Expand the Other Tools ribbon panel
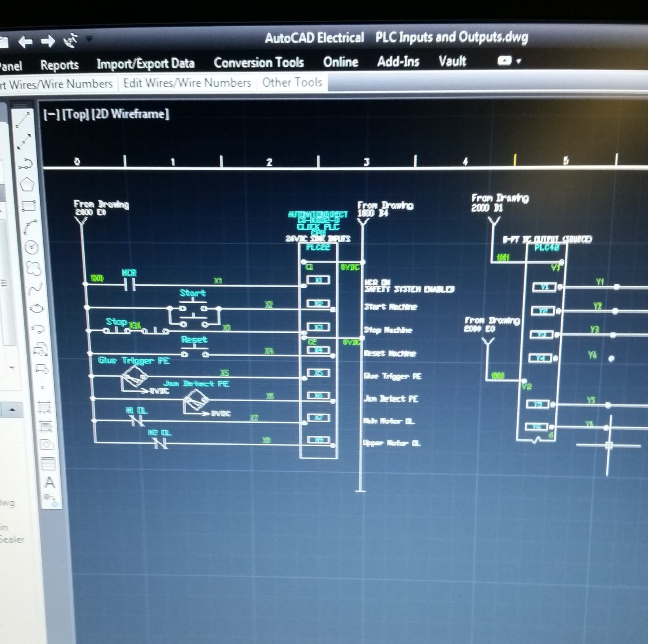Screen dimensions: 648x644 [292, 82]
